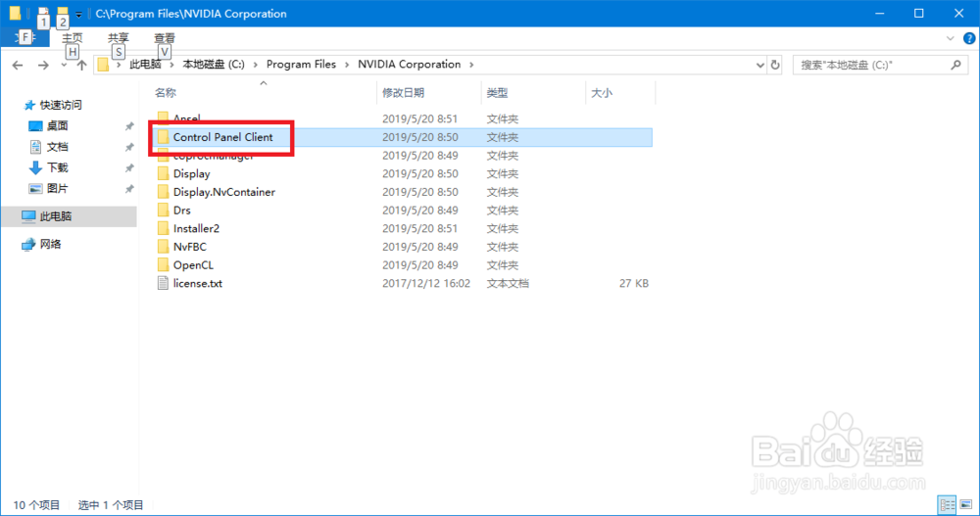Click NVIDIA Corporation in the breadcrumb

(409, 65)
